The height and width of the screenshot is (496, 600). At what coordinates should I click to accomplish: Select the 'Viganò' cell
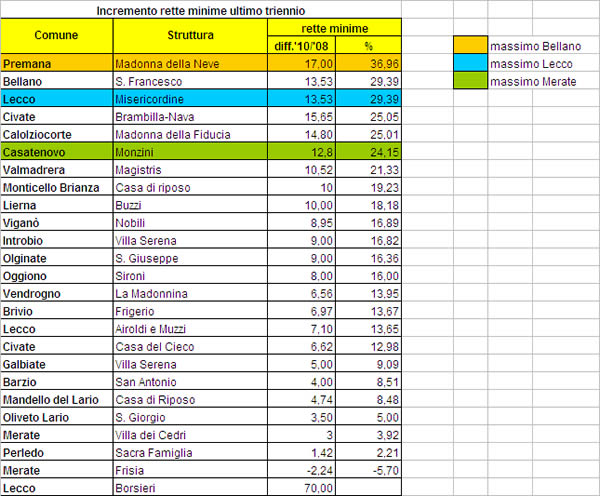[57, 222]
